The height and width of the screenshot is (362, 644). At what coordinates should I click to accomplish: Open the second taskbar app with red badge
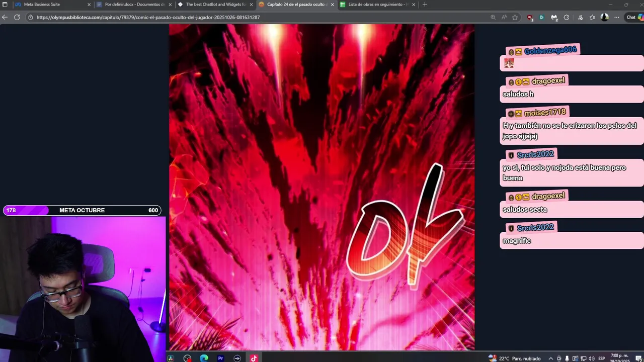click(187, 358)
